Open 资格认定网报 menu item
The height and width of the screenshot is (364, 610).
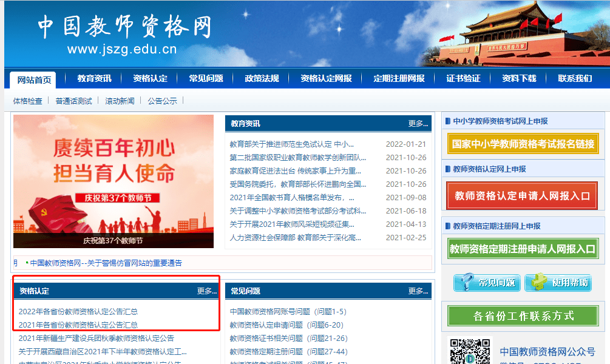[x=326, y=78]
